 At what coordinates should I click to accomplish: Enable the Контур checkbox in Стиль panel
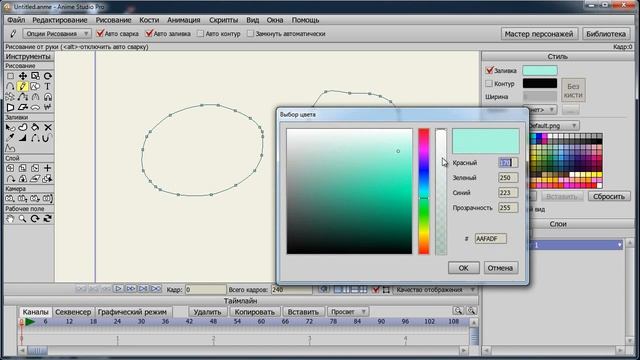(x=489, y=84)
